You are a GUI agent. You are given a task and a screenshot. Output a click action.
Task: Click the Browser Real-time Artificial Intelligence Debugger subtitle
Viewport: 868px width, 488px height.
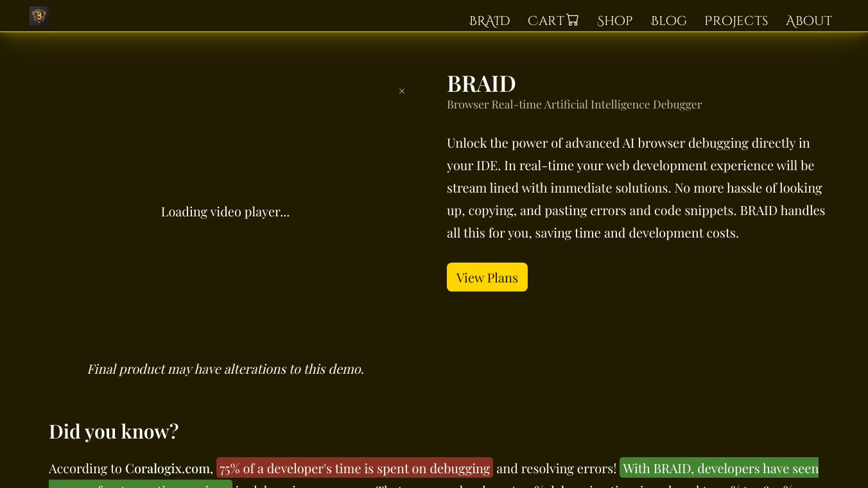(x=575, y=105)
